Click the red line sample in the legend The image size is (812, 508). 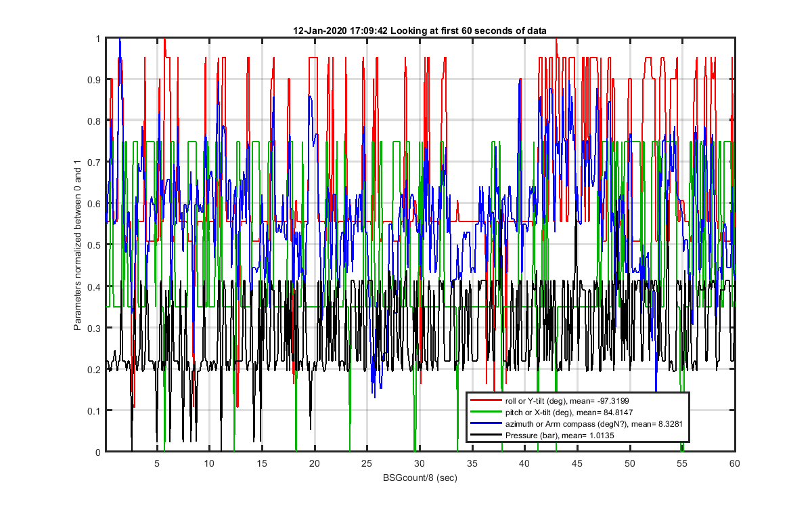[x=487, y=401]
